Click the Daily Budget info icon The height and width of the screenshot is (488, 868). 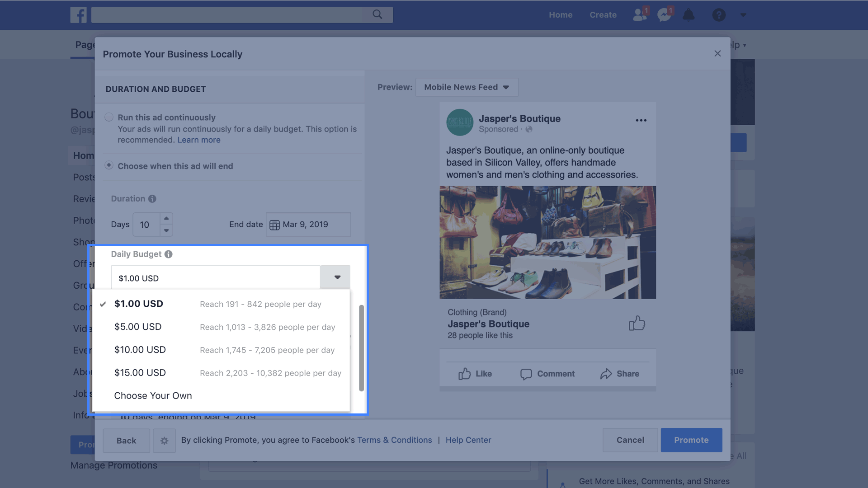[x=169, y=254]
